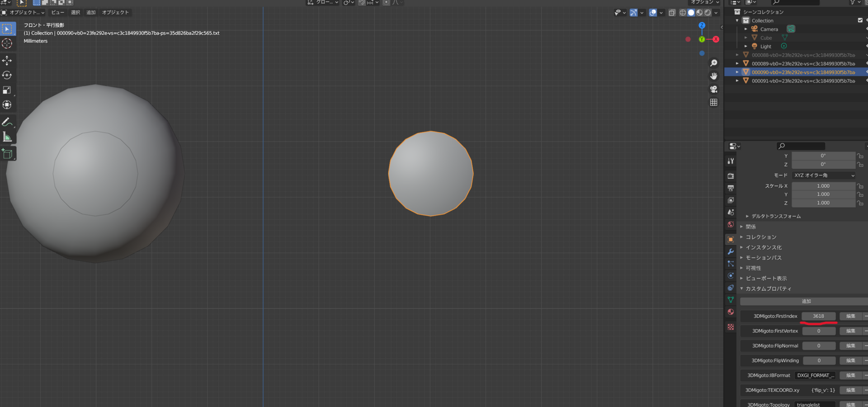
Task: Expand the Camera item in outliner
Action: pos(746,29)
